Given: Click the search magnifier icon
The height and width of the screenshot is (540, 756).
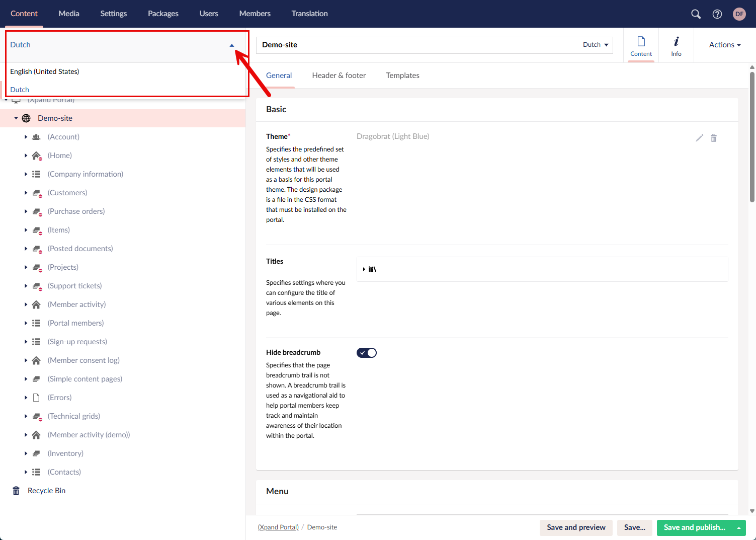Looking at the screenshot, I should coord(696,14).
